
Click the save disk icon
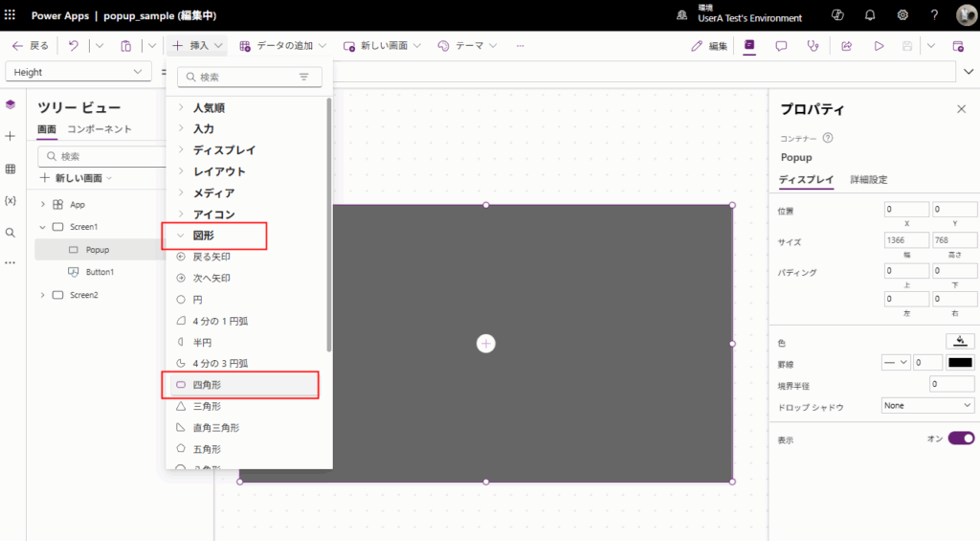[x=907, y=46]
